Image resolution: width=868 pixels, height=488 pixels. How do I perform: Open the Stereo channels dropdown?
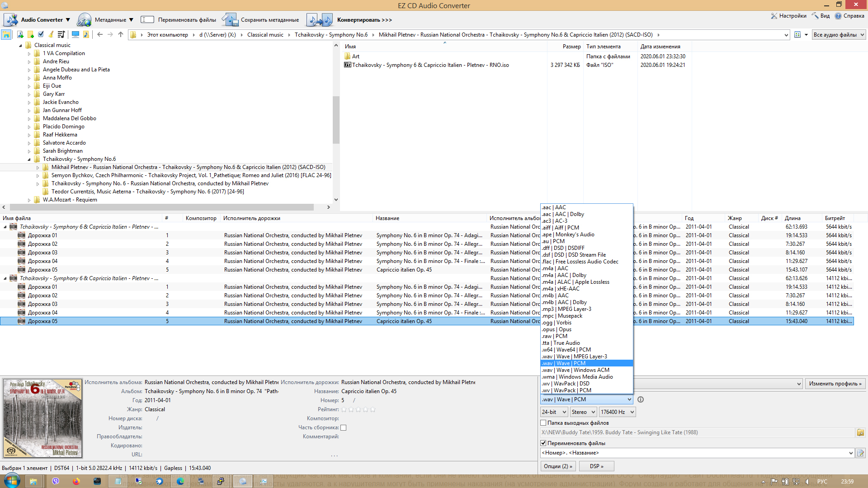[x=583, y=412]
